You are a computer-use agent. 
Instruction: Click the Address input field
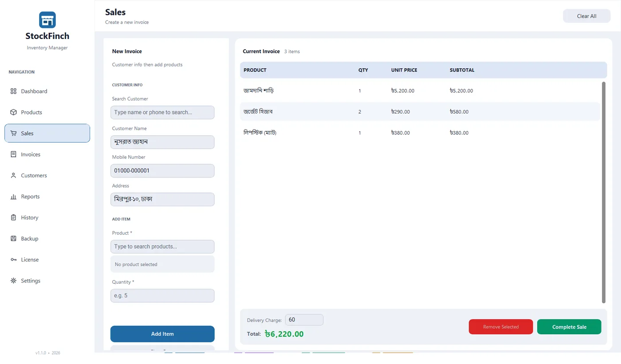(162, 199)
